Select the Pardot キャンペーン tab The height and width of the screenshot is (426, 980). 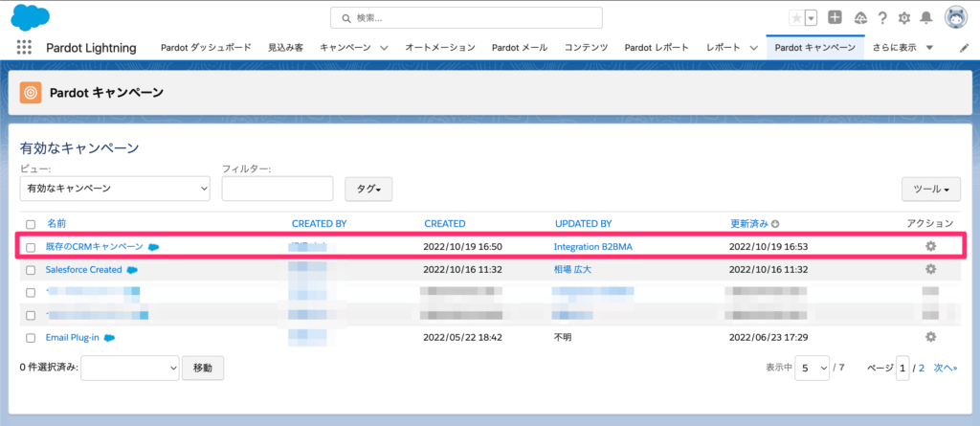pos(815,48)
